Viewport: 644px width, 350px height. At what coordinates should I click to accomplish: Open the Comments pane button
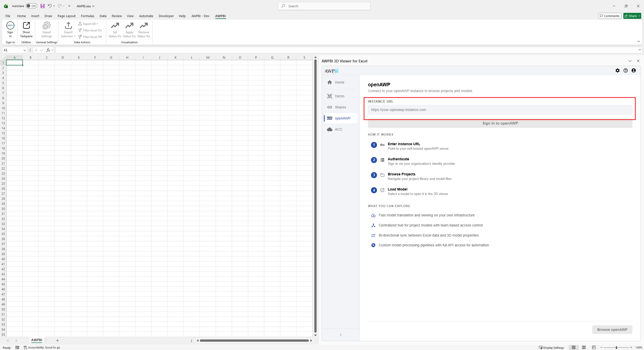pos(610,16)
